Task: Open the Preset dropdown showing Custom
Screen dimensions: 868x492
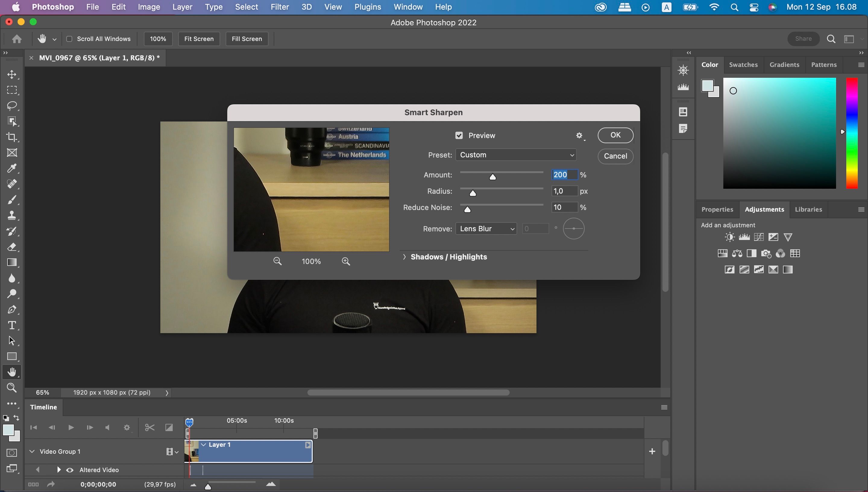Action: click(515, 155)
